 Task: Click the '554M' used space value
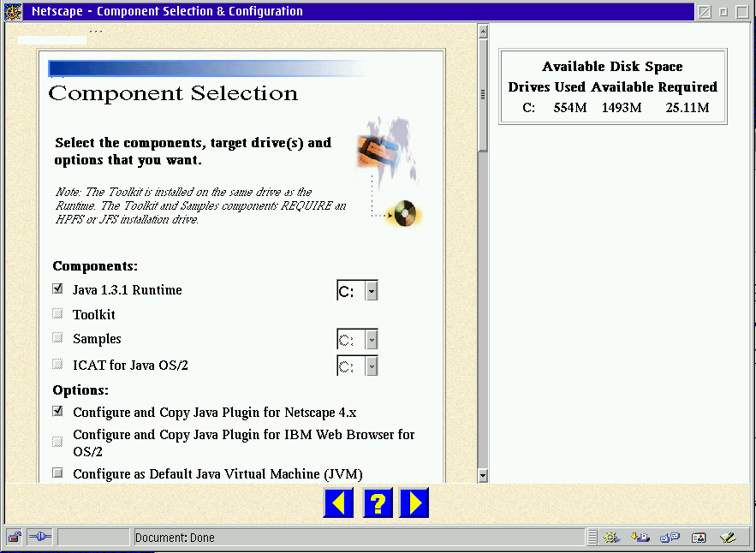tap(570, 108)
